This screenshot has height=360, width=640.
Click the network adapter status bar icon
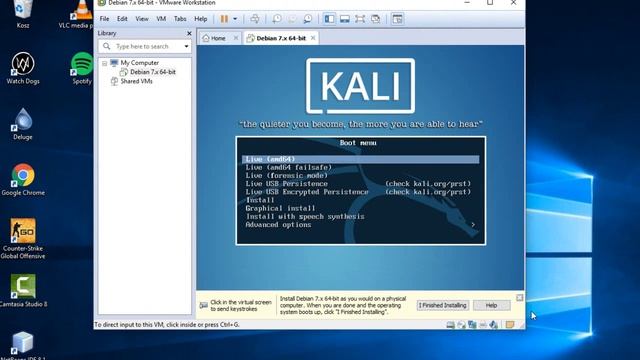[x=472, y=325]
